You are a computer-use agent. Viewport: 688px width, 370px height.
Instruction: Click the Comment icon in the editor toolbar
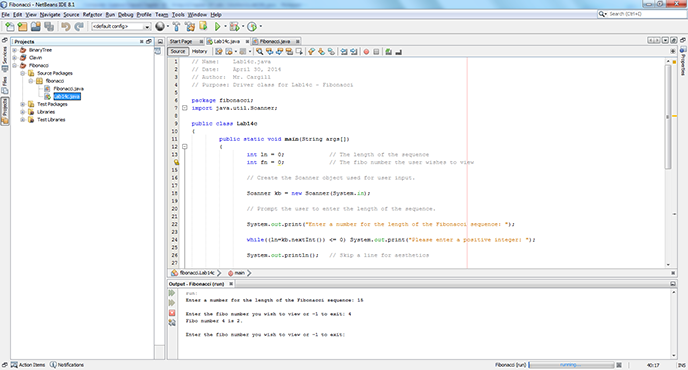(x=388, y=52)
